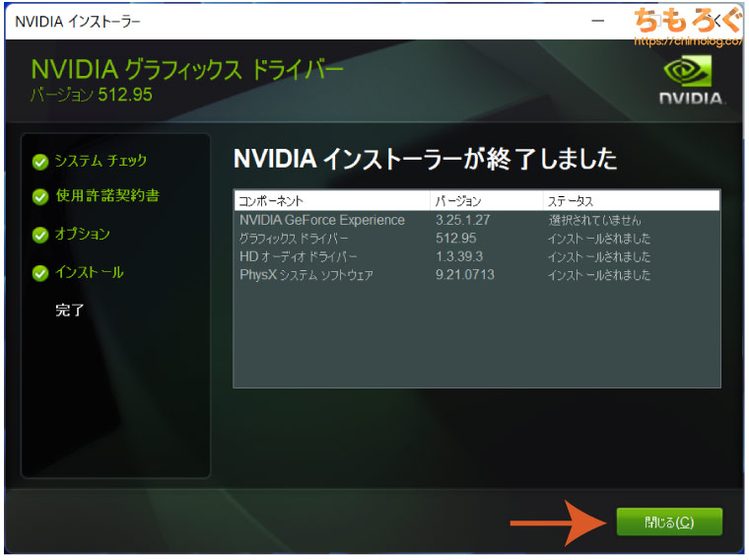Click the green check beside 使用許諾契約書
This screenshot has height=560, width=749.
[40, 196]
